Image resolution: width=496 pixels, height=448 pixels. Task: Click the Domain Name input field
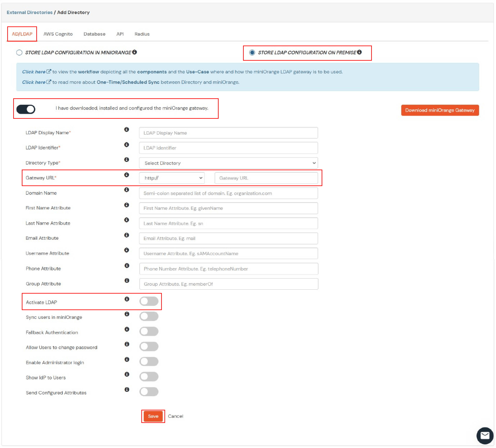tap(228, 193)
